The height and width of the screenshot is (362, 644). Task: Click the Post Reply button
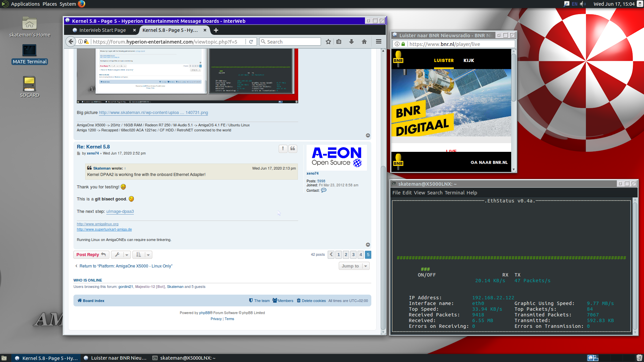click(x=91, y=255)
